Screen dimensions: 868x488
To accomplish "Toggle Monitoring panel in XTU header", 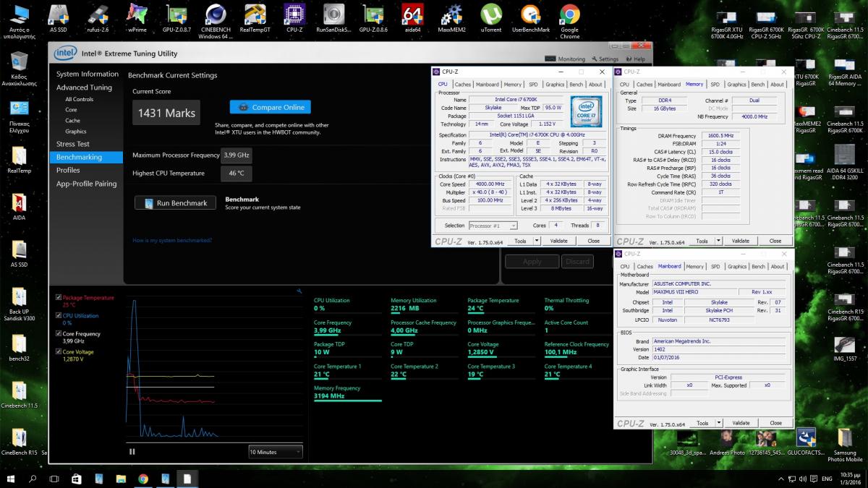I will point(566,59).
